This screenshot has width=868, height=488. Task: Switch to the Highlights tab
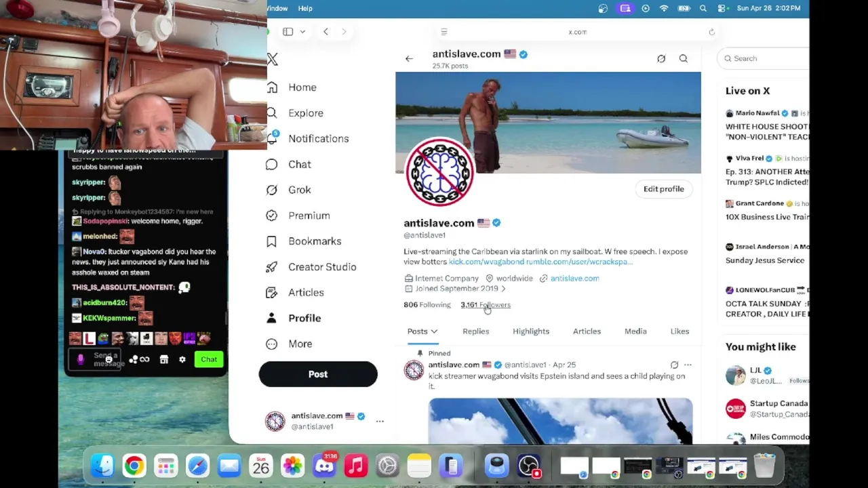531,331
